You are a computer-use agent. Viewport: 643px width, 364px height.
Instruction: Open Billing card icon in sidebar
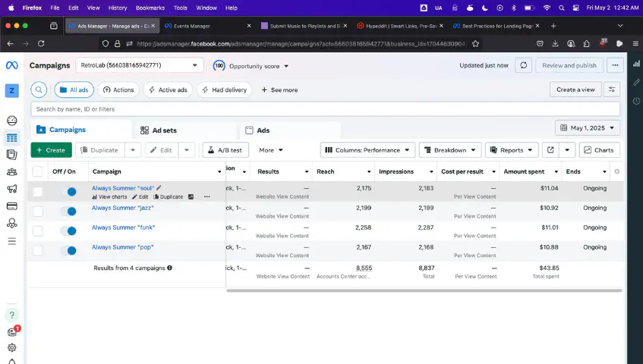pos(12,206)
